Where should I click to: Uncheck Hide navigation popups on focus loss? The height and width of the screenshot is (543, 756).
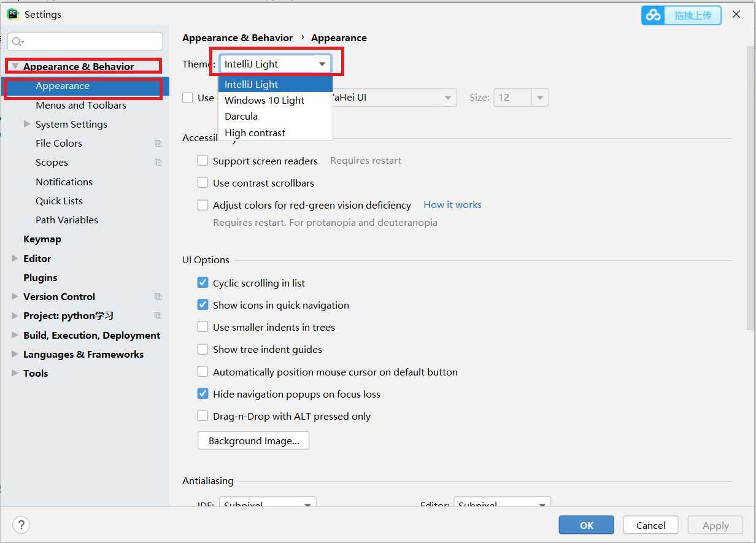coord(202,394)
